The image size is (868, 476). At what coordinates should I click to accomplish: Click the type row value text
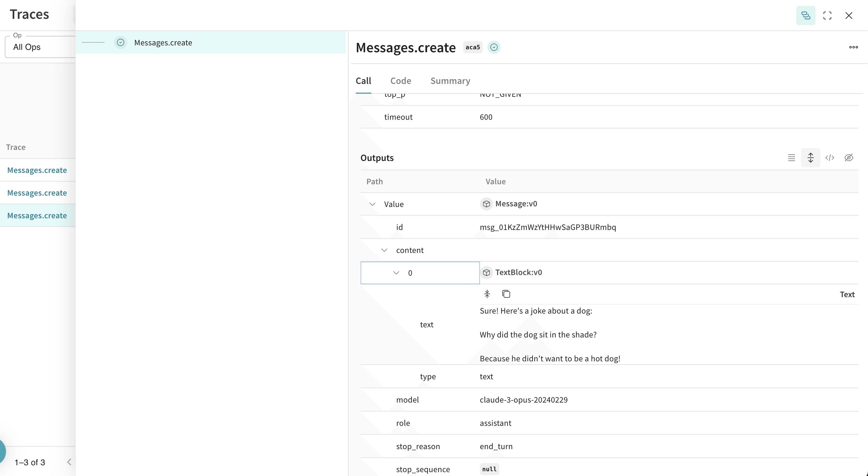coord(486,377)
